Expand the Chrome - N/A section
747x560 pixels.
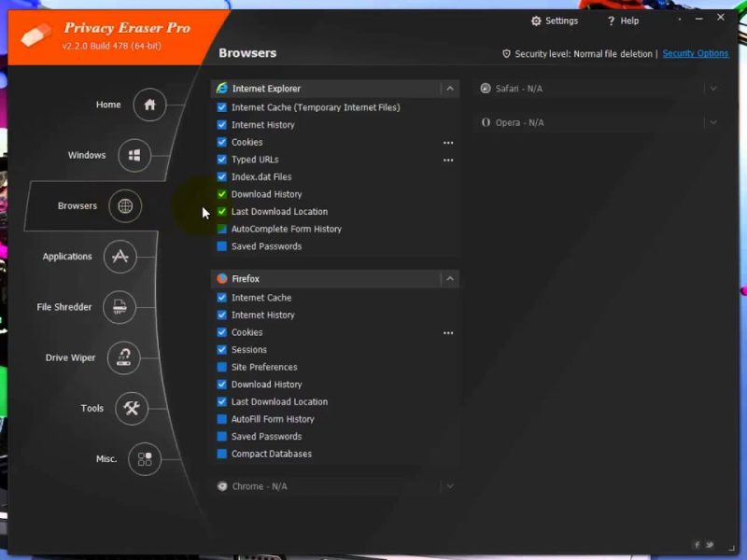pos(450,486)
